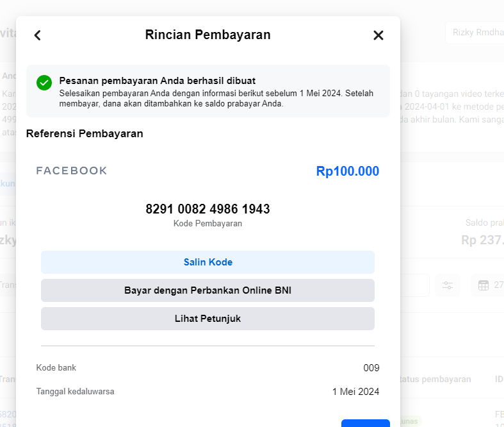
Task: Open Lihat Petunjuk instructions
Action: [207, 319]
